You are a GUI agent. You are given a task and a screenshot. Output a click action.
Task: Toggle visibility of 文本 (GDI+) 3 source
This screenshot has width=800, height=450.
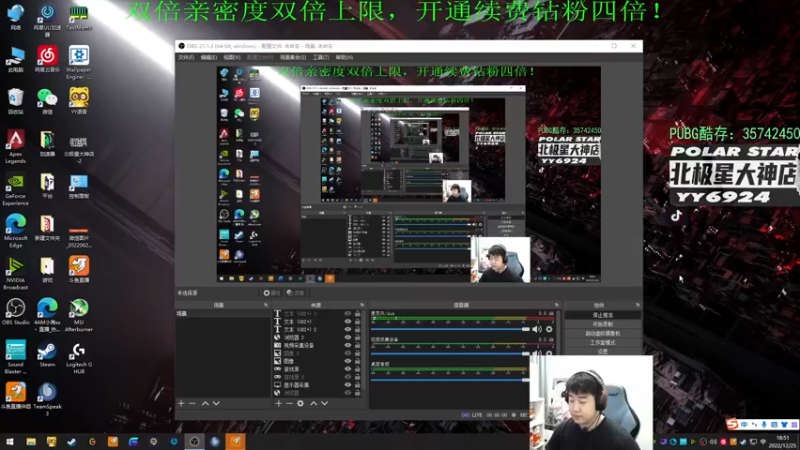coord(348,314)
